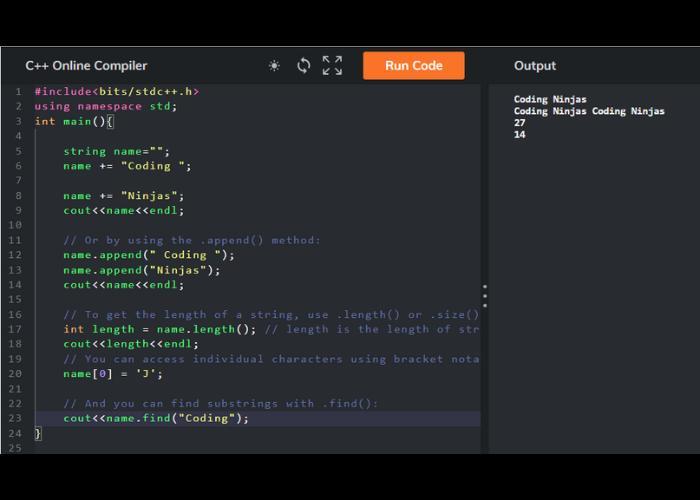Click the C++ Online Compiler title
700x500 pixels.
tap(86, 66)
